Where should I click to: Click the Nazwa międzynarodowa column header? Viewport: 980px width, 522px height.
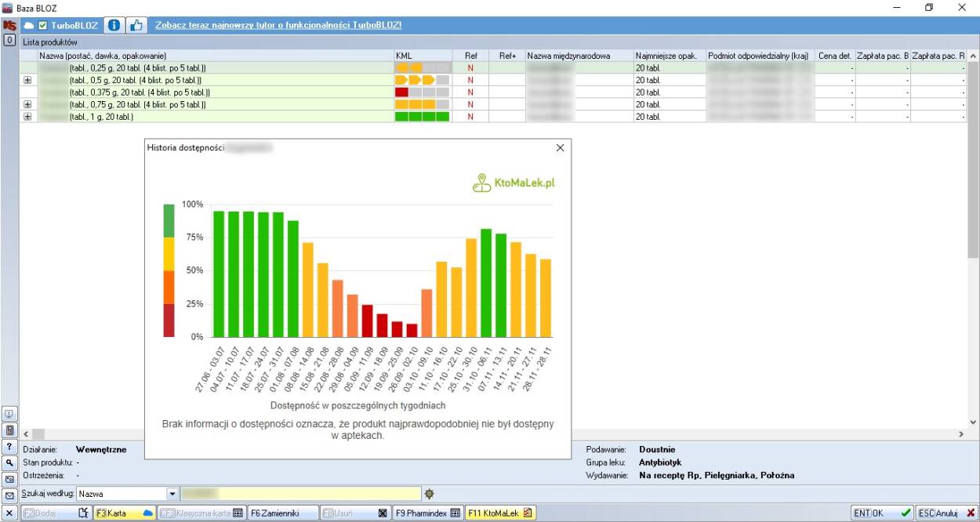click(579, 56)
